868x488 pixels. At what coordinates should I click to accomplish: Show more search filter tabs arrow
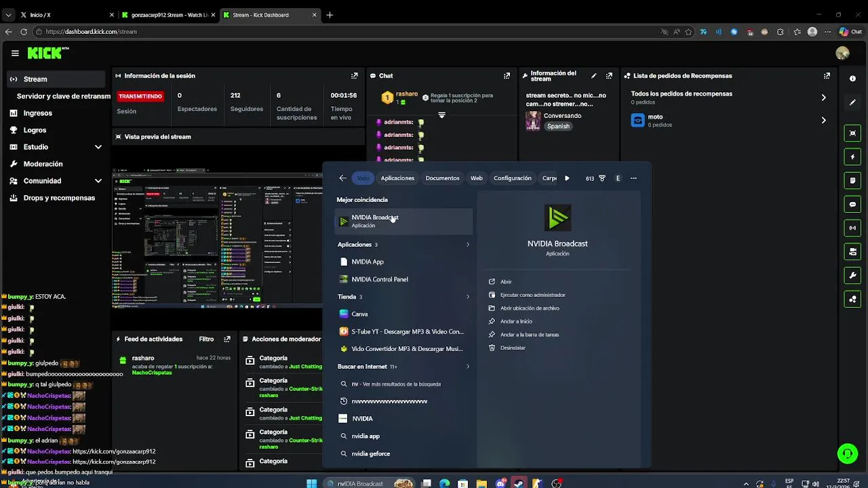567,178
